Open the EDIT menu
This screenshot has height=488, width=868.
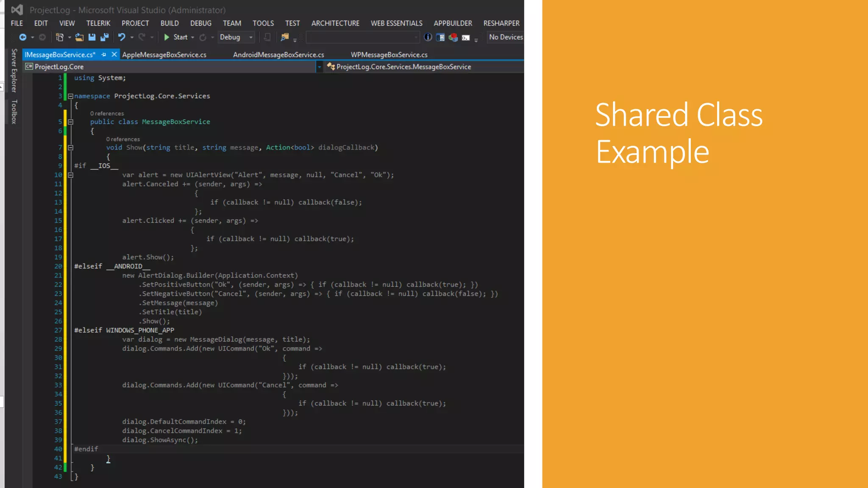(x=41, y=23)
